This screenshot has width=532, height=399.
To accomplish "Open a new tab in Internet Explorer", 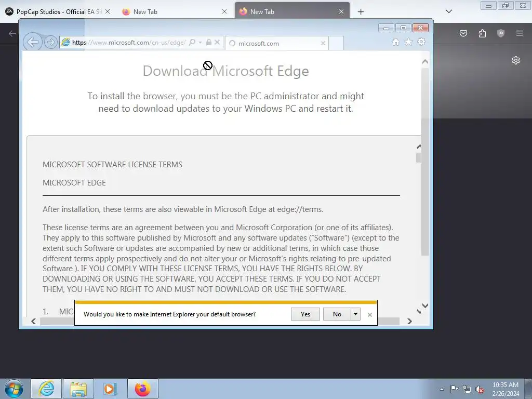I will [x=336, y=44].
